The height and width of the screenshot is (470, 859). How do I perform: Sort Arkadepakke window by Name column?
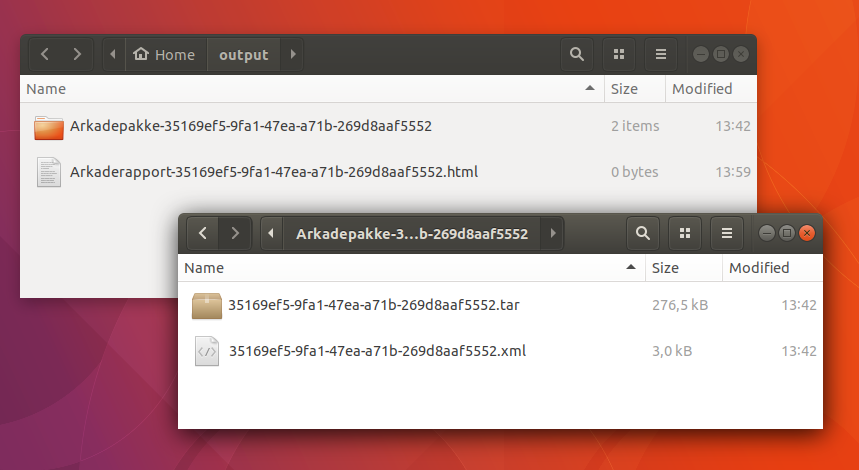coord(412,268)
